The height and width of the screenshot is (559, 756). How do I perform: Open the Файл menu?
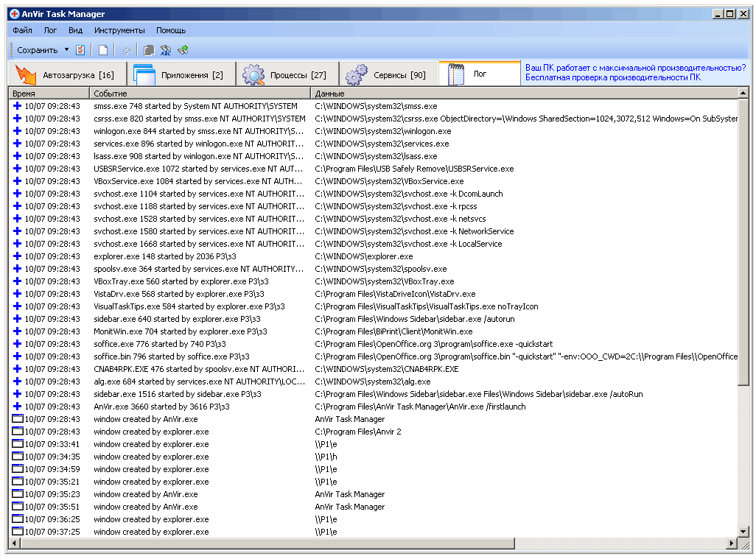(22, 30)
